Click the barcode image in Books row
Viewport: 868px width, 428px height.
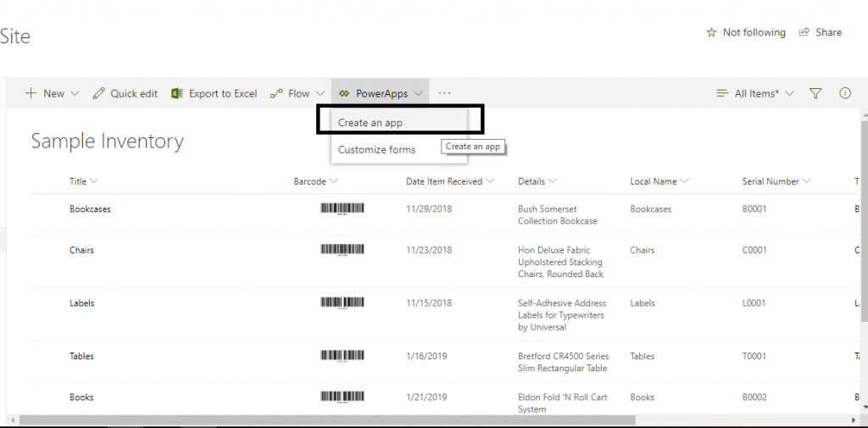point(342,397)
